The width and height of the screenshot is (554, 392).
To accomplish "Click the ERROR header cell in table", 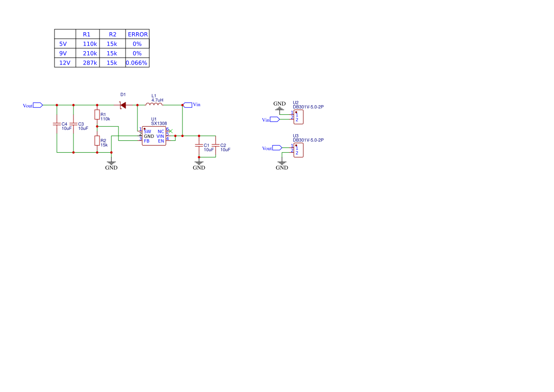I will (x=137, y=34).
